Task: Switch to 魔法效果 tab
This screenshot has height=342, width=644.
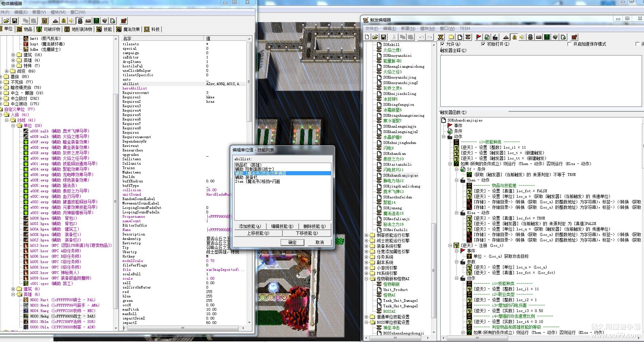Action: pyautogui.click(x=128, y=29)
